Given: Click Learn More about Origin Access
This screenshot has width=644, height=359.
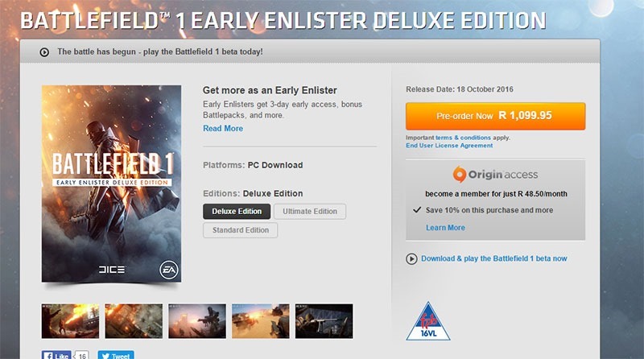Looking at the screenshot, I should [445, 228].
